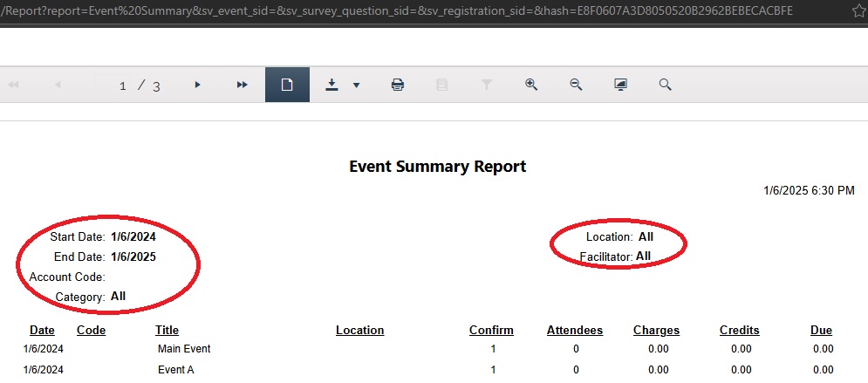Bookmark this page with star icon
This screenshot has height=383, width=868.
(858, 11)
